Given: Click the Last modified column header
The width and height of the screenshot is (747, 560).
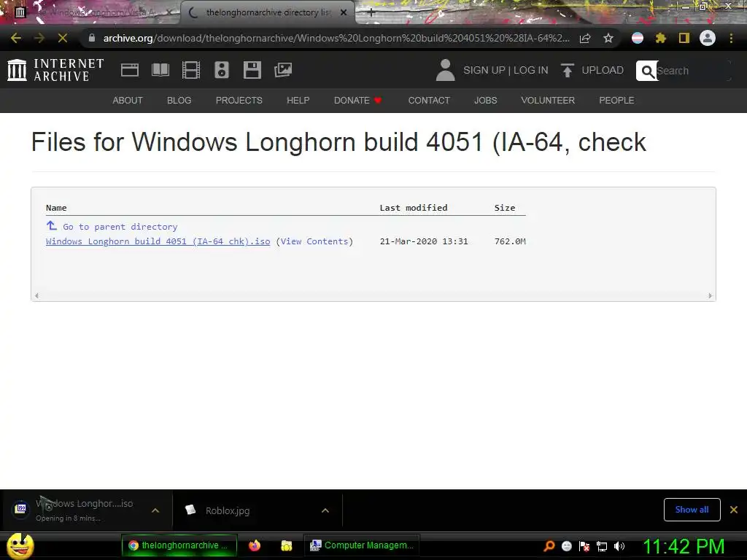Looking at the screenshot, I should (x=414, y=208).
